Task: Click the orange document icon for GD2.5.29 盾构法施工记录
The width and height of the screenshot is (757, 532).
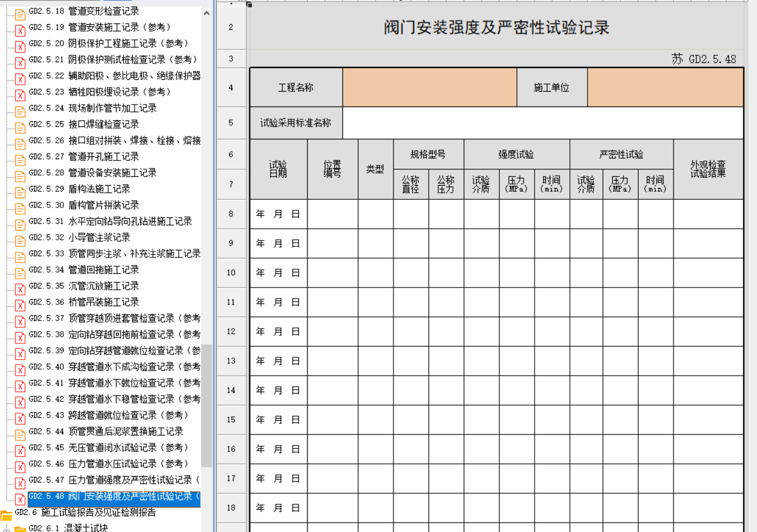Action: click(x=20, y=190)
